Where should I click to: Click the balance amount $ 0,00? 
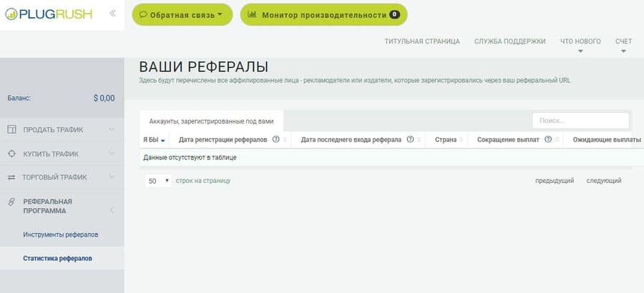coord(104,98)
